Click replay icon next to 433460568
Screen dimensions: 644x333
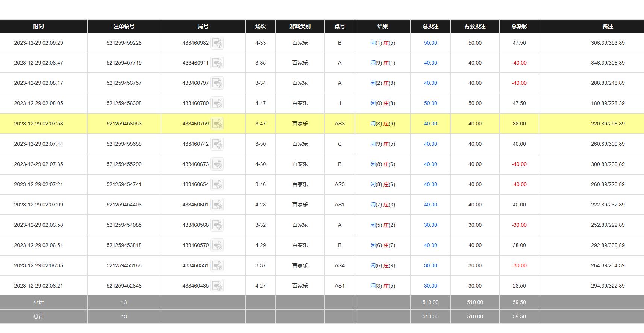(x=217, y=225)
